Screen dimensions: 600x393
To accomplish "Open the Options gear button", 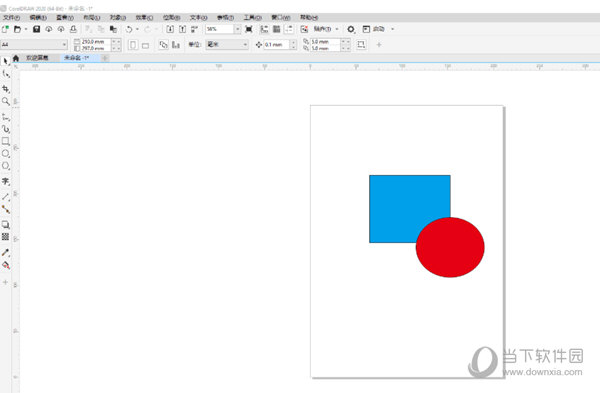I will pos(351,29).
